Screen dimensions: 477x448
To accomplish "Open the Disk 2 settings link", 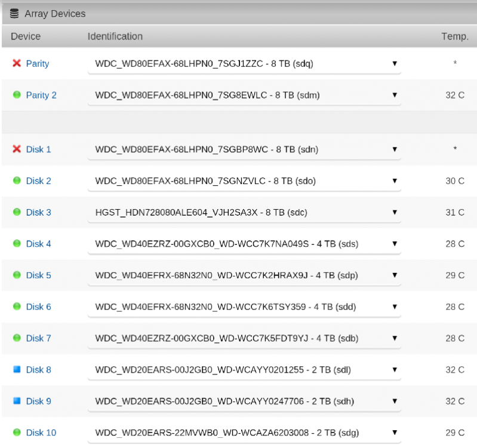I will (x=38, y=181).
